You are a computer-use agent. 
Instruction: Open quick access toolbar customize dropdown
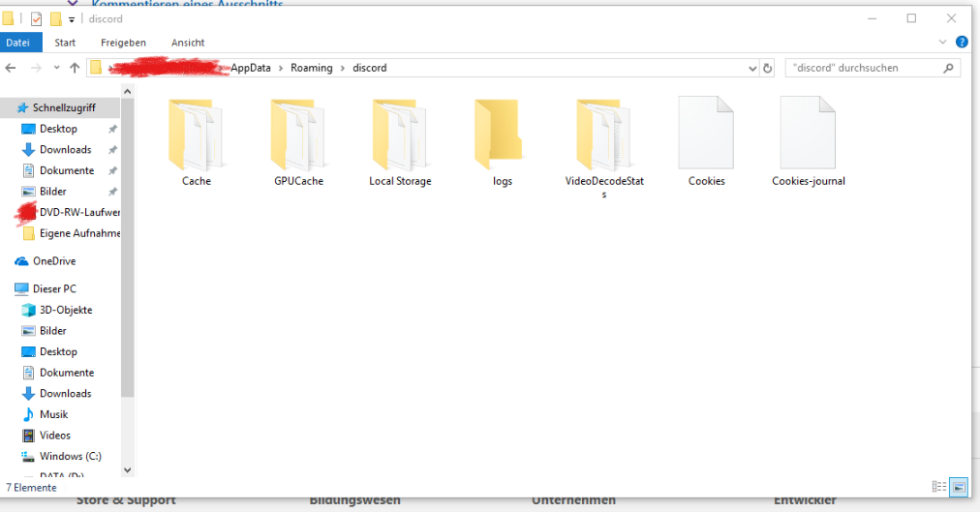72,19
